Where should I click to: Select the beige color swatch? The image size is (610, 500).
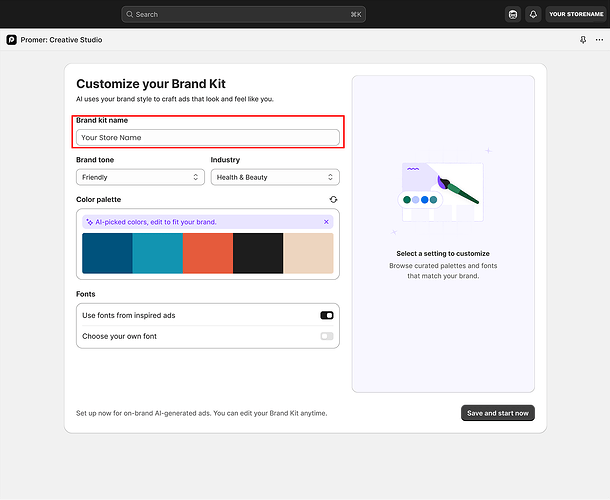tap(309, 253)
